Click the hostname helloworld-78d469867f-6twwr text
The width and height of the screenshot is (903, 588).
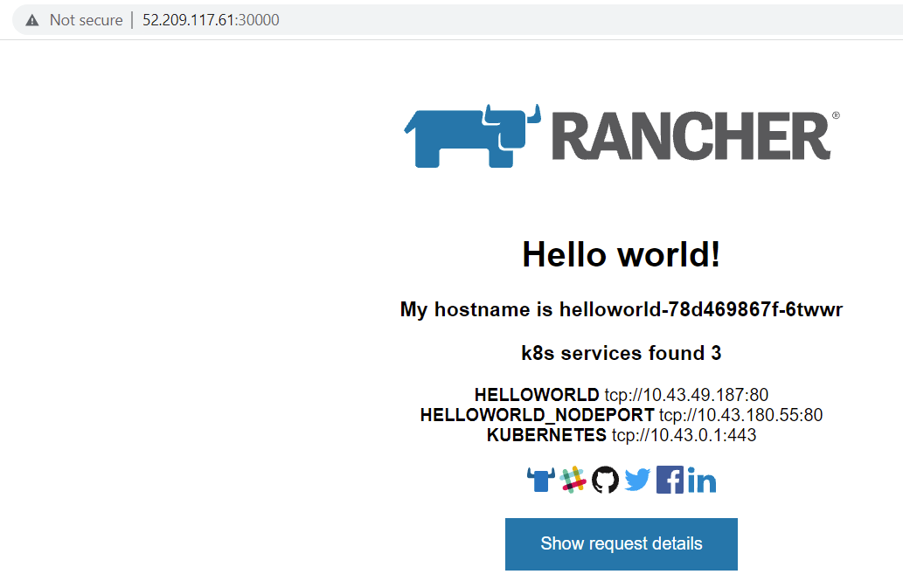click(x=701, y=309)
